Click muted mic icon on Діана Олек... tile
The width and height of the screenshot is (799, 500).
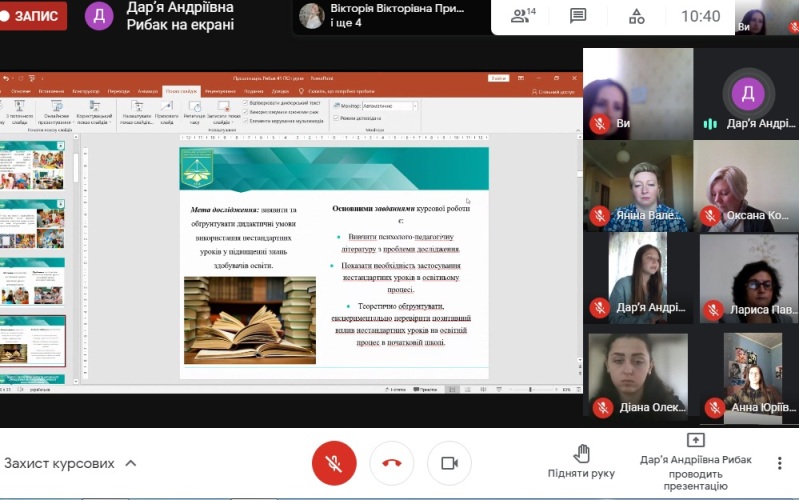[603, 408]
